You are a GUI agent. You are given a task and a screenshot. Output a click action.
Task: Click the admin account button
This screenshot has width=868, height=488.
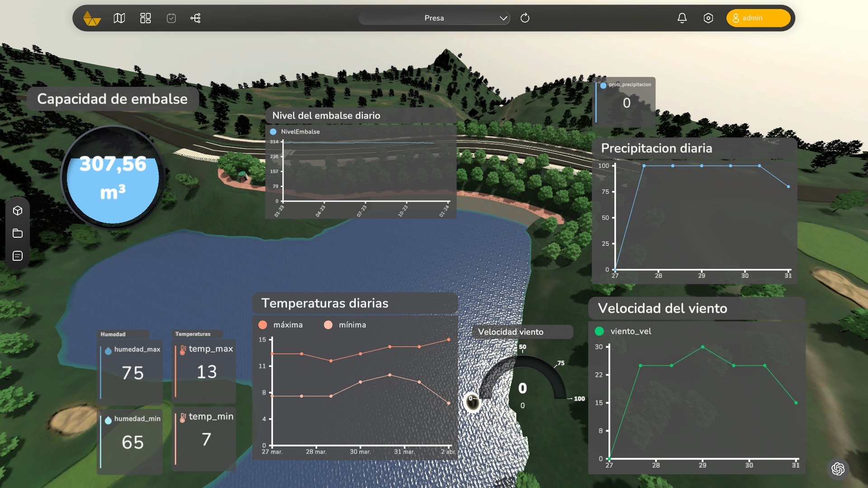tap(758, 18)
